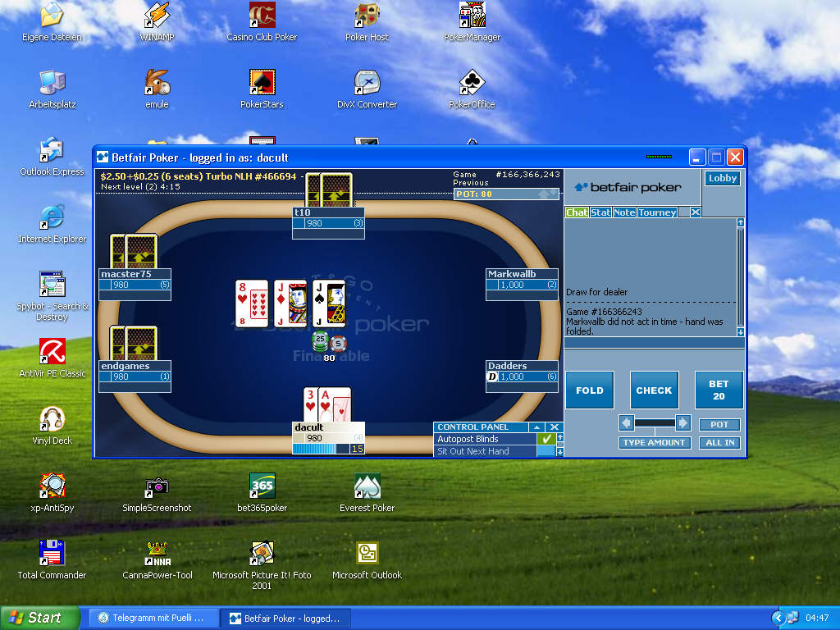Screen dimensions: 840x630
Task: Open the Stat tab
Action: 600,212
